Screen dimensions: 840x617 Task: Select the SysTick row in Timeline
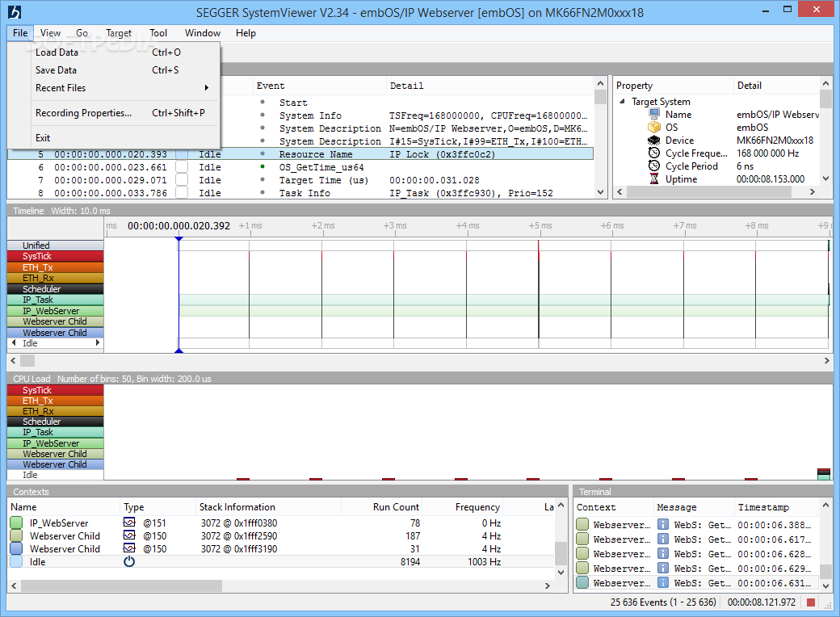pyautogui.click(x=56, y=256)
